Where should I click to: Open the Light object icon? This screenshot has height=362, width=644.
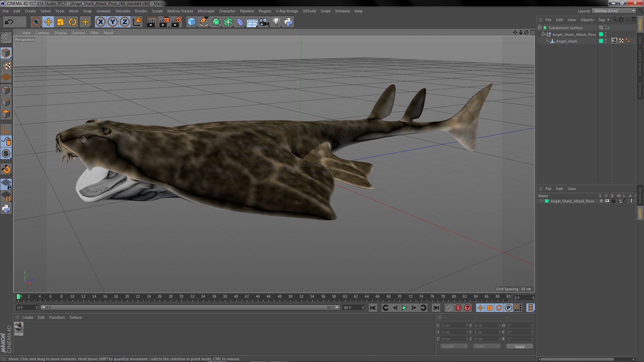[276, 22]
